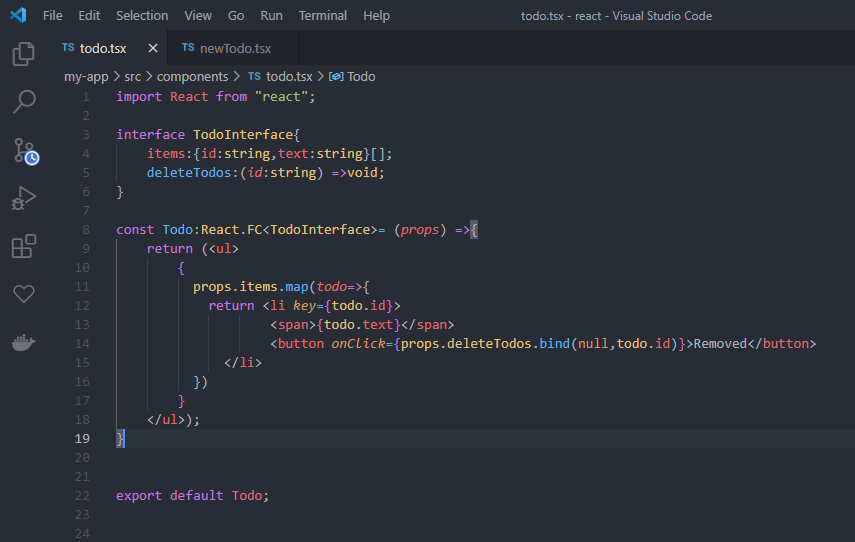Open the Source Control view icon
Viewport: 855px width, 542px height.
tap(24, 150)
